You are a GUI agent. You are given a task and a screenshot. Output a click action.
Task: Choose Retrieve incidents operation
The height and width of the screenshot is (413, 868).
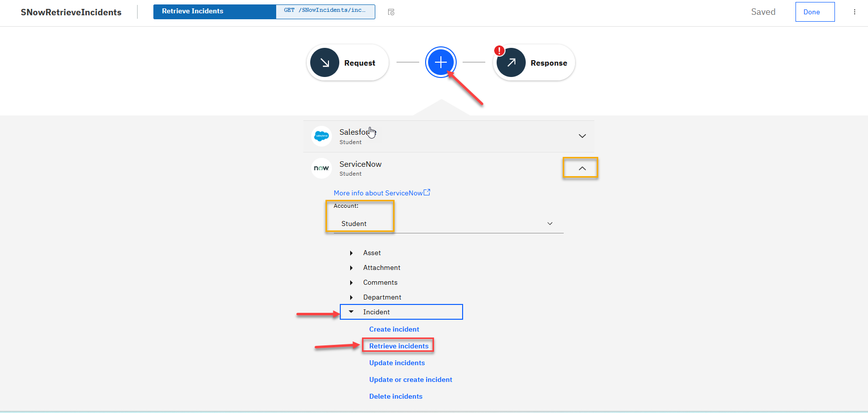(x=398, y=346)
